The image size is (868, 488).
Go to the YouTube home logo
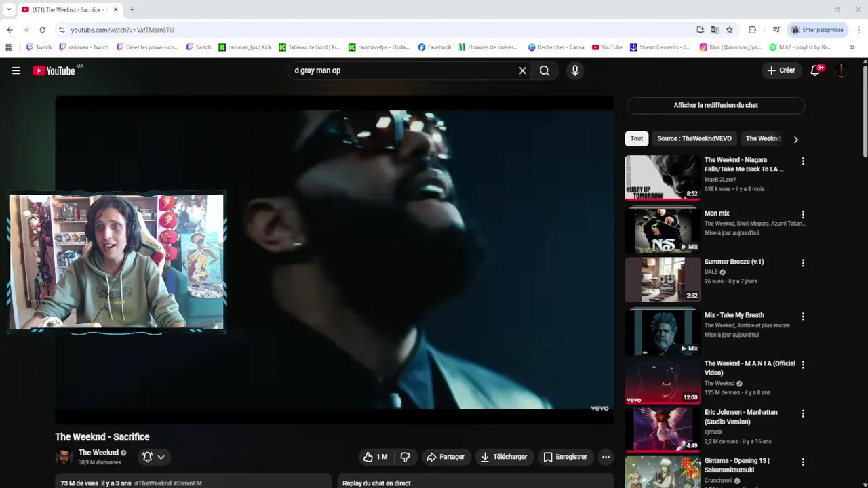tap(54, 70)
